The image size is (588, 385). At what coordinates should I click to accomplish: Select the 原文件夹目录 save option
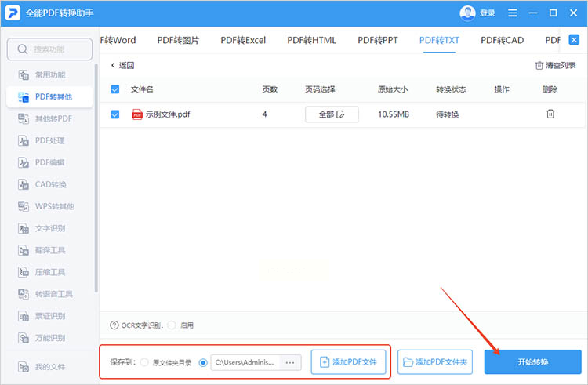point(144,362)
